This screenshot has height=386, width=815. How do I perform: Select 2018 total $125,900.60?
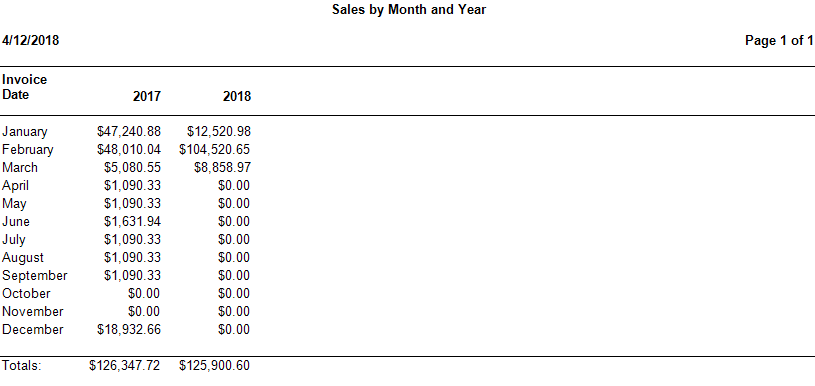coord(215,366)
